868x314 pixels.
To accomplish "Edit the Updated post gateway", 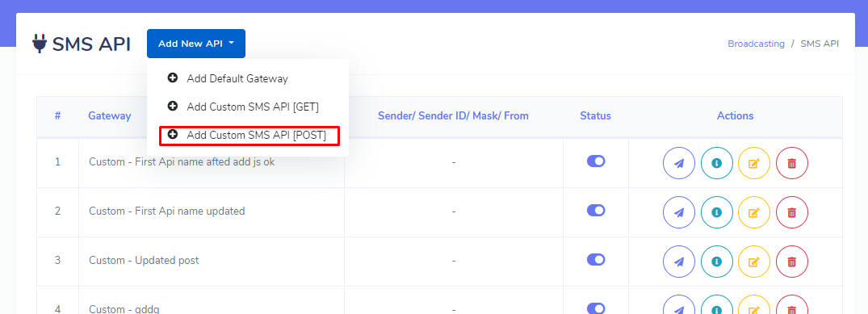I will coord(754,262).
